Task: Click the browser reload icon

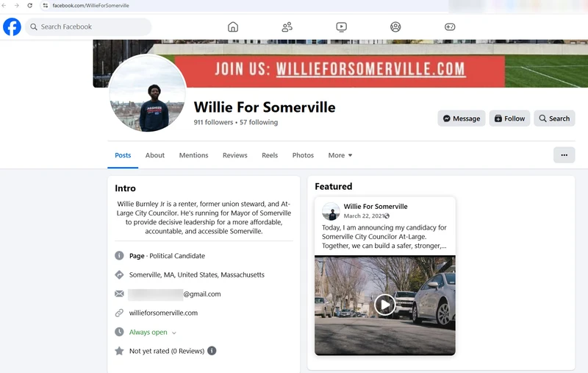Action: (x=29, y=5)
